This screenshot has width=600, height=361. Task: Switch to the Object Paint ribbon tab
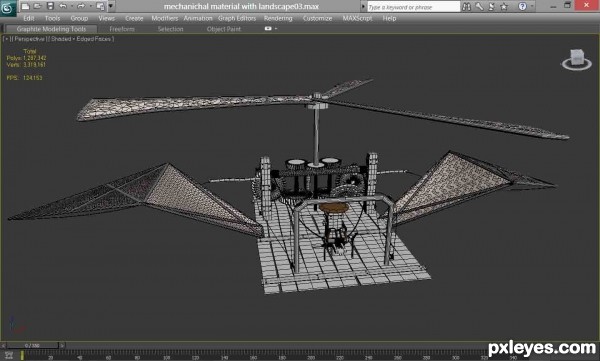pyautogui.click(x=223, y=29)
